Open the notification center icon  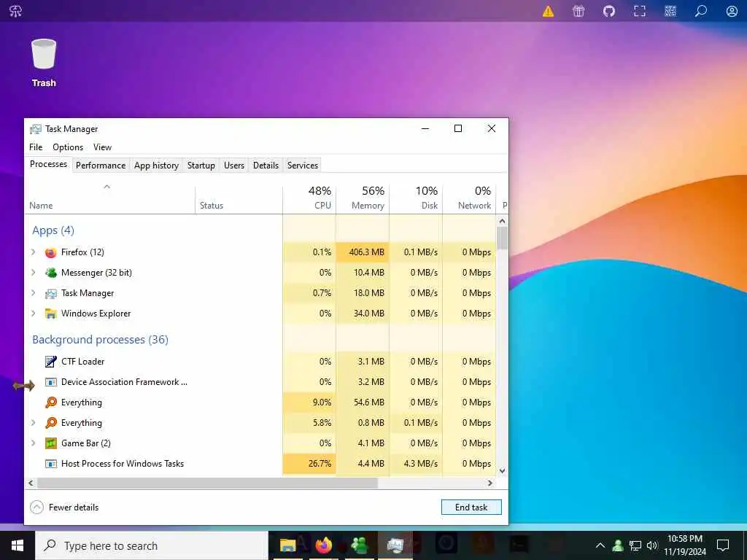tap(723, 545)
